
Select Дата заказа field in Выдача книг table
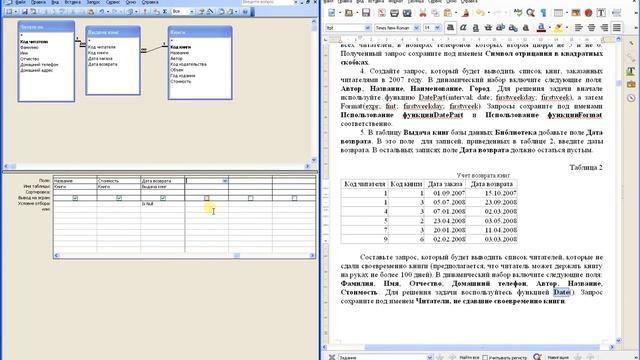pos(100,58)
